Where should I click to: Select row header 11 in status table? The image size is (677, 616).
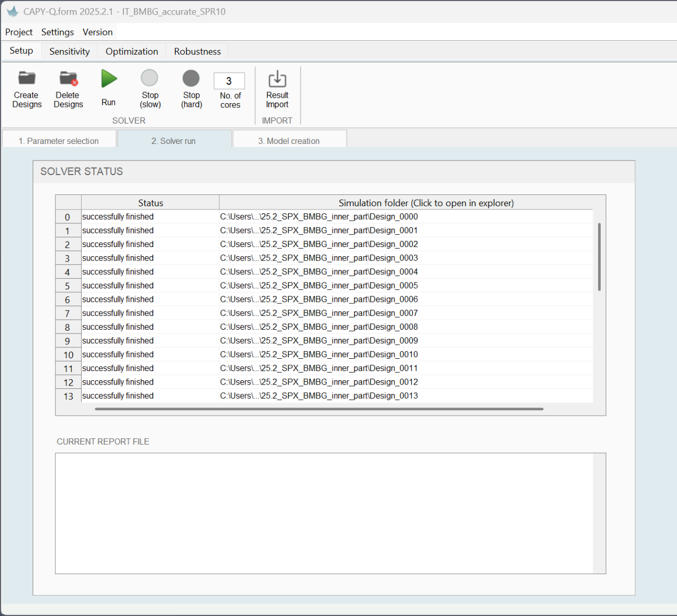click(x=68, y=368)
